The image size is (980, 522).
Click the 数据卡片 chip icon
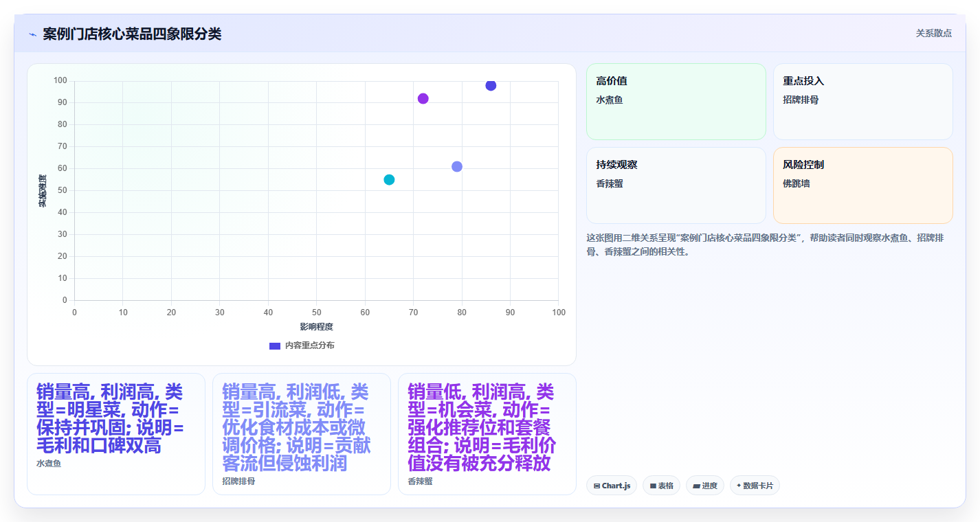pos(739,486)
